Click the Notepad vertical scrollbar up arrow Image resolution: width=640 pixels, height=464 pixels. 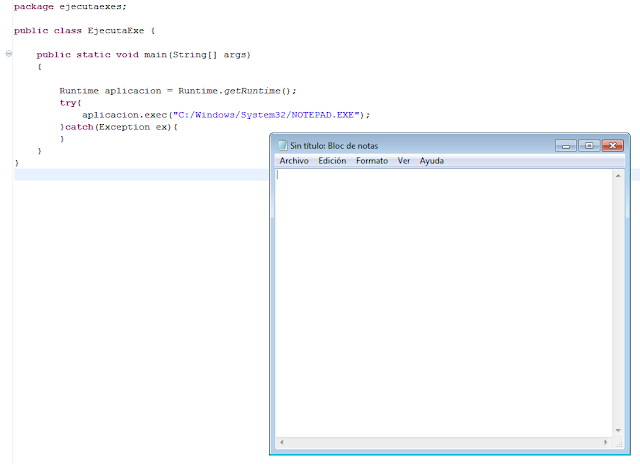coord(618,176)
